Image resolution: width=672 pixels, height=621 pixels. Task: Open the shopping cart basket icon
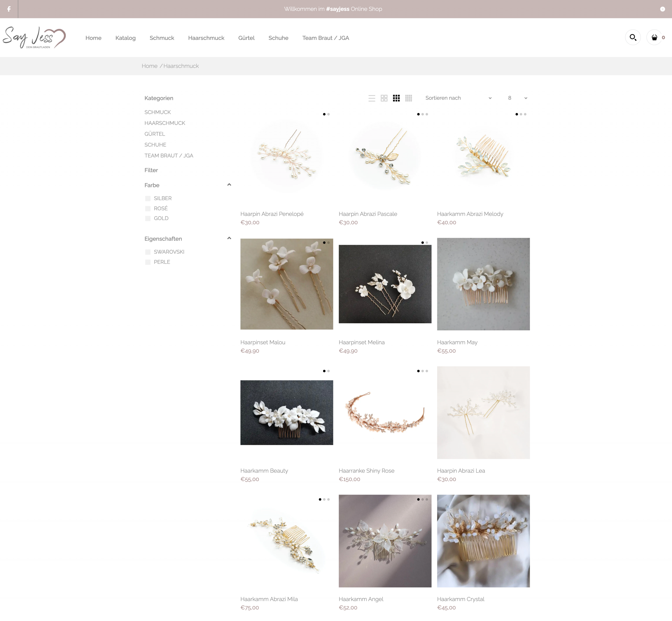(x=654, y=37)
